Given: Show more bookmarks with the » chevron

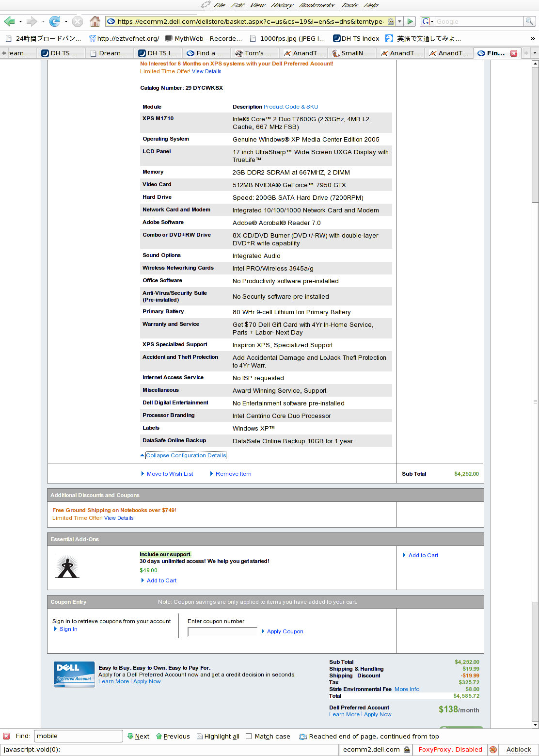Looking at the screenshot, I should [x=533, y=38].
